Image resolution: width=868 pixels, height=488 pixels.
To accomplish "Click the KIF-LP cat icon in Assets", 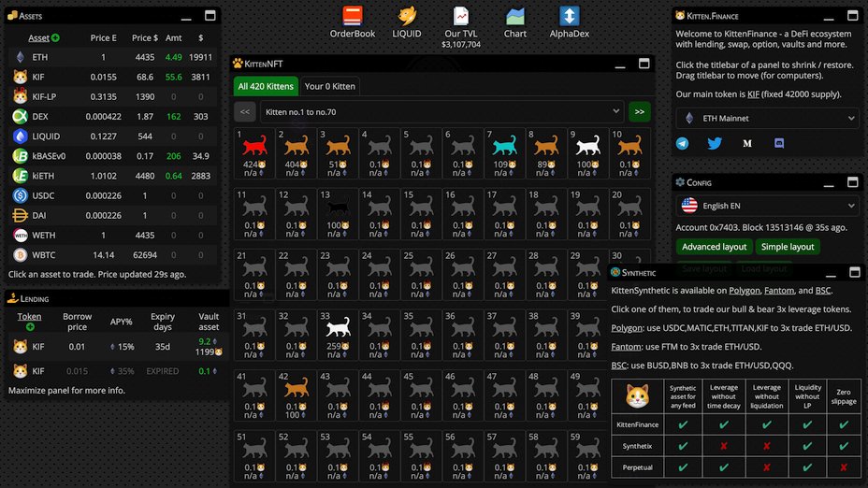I will pos(21,96).
